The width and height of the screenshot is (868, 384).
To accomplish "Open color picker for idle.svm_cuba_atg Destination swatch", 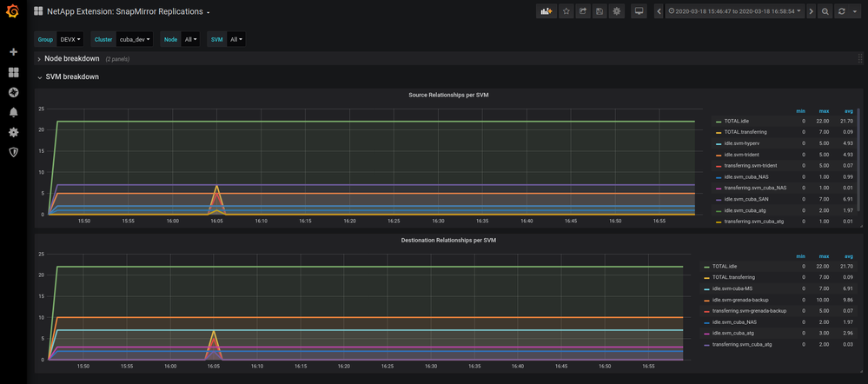I will tap(706, 334).
